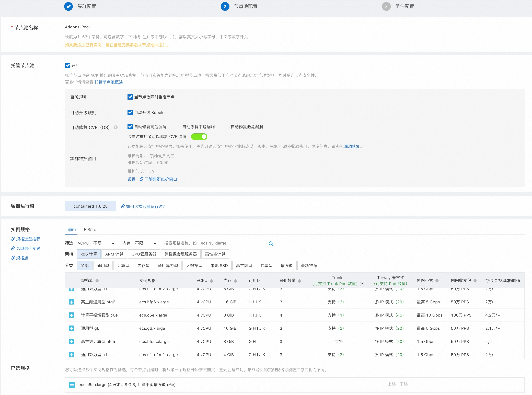Open the 内存 不限 filter dropdown
Screen dimensions: 532x395
146,243
